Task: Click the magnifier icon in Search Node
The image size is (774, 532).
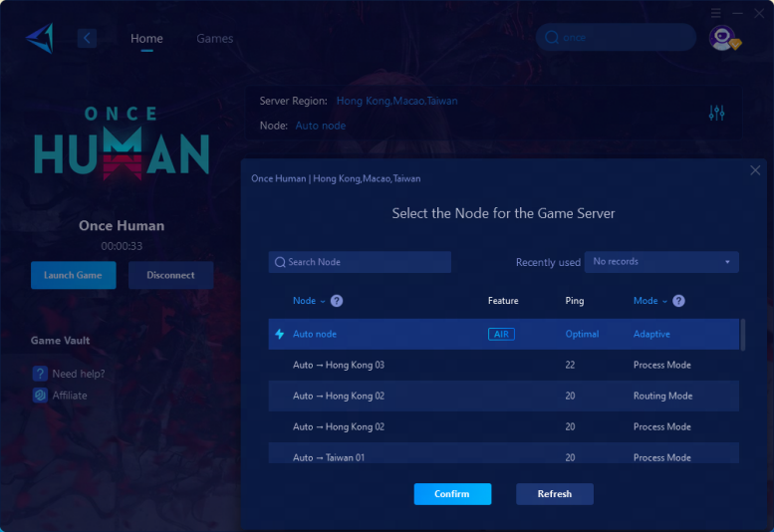Action: [x=280, y=262]
